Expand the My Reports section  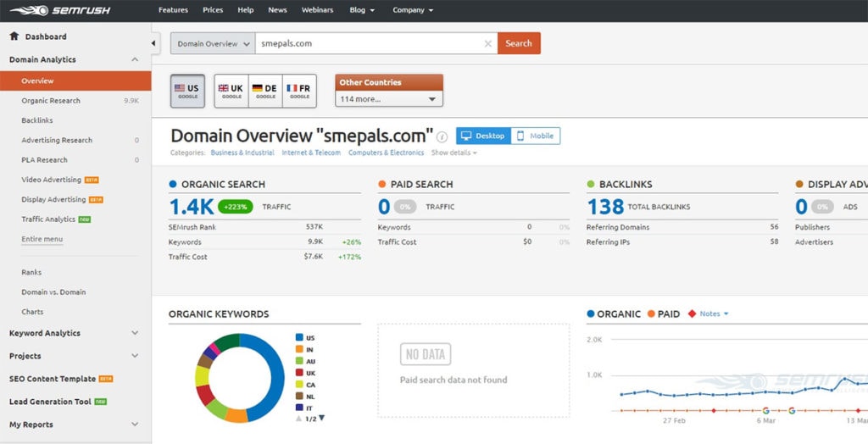[135, 424]
